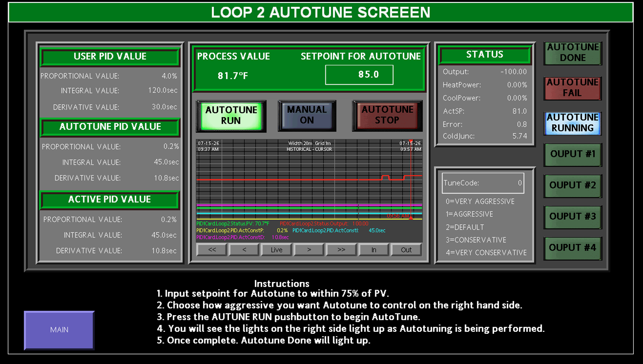Click the trend's HISTORICAL - CURSOR label

(309, 149)
